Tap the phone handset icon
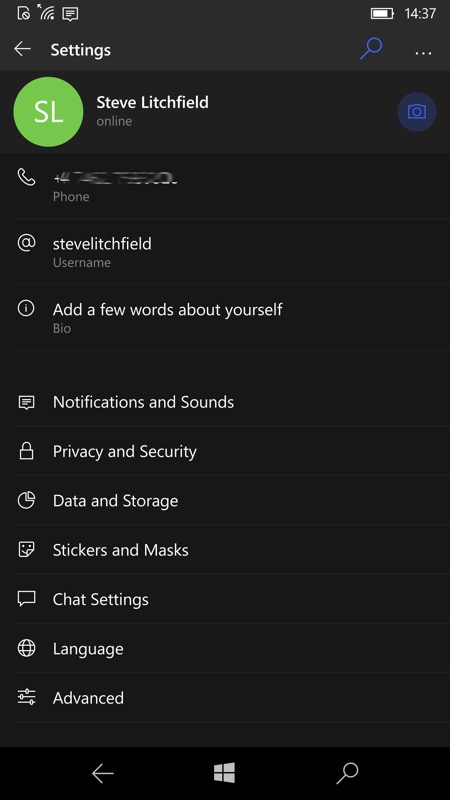Screen dimensions: 450x800 27,177
